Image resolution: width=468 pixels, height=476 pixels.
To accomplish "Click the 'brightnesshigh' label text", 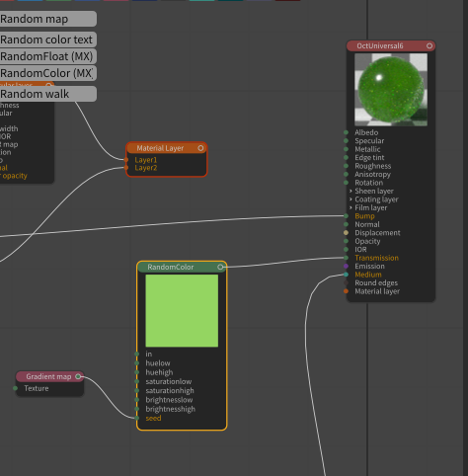I will tap(171, 409).
